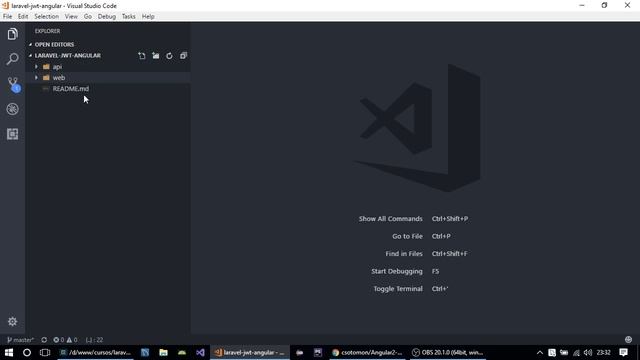Click the network icon in system tray
640x360 pixels.
[x=576, y=353]
